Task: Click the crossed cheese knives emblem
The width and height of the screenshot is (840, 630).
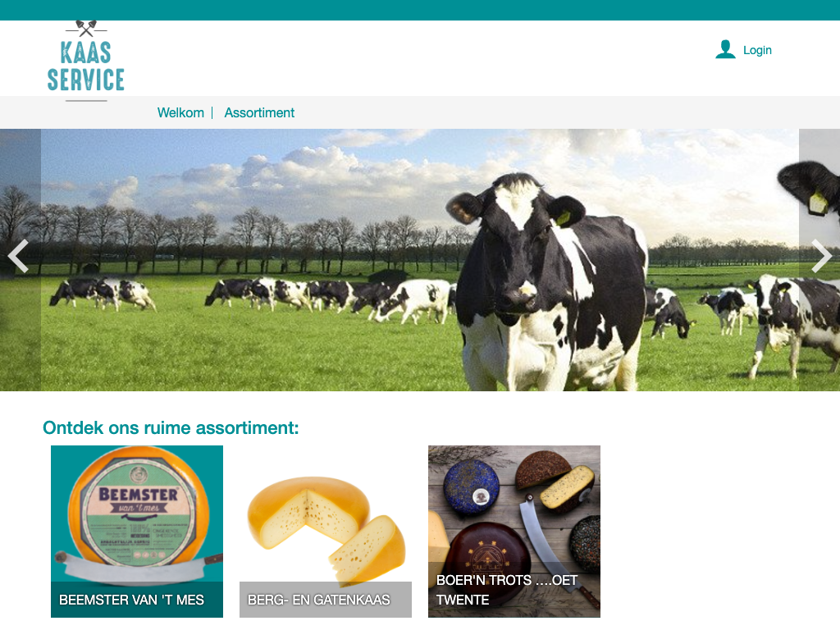Action: coord(85,29)
